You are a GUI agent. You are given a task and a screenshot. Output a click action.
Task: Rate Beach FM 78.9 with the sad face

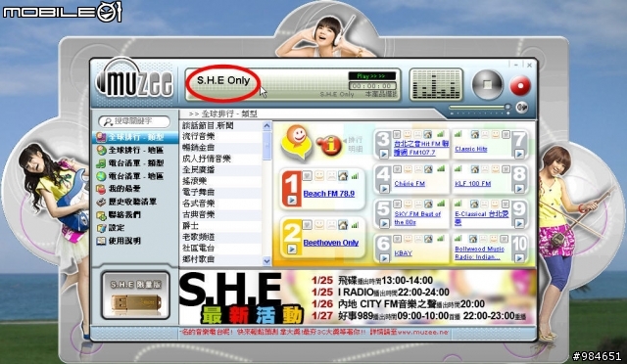tap(331, 175)
